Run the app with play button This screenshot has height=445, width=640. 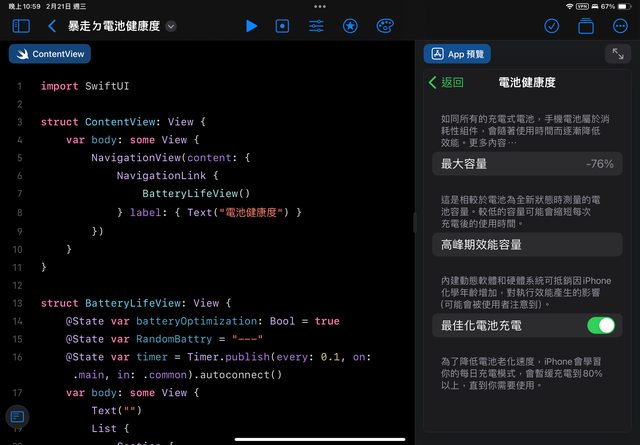pyautogui.click(x=251, y=26)
